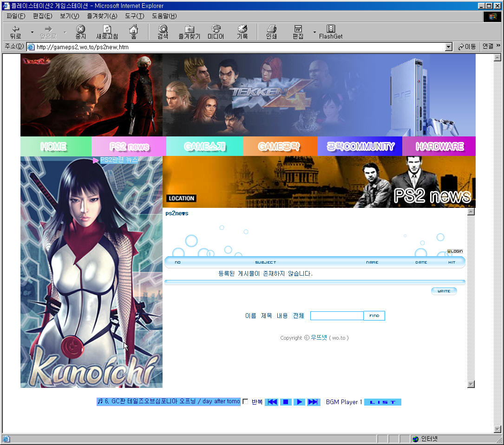Click the Stop (중지) toolbar icon
Viewport: 504px width, 445px height.
81,32
